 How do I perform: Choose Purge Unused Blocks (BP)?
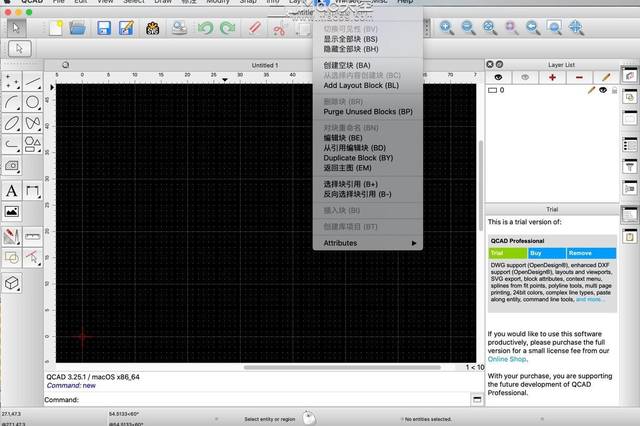pyautogui.click(x=368, y=111)
